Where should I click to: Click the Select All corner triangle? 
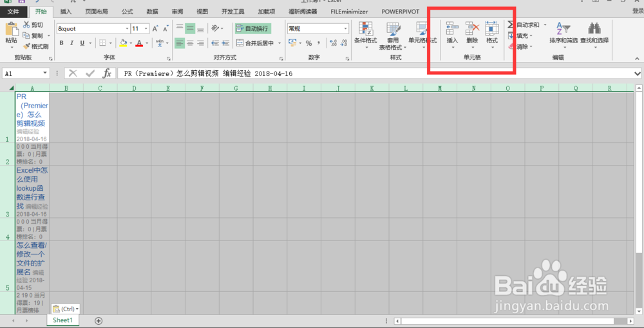pos(12,88)
